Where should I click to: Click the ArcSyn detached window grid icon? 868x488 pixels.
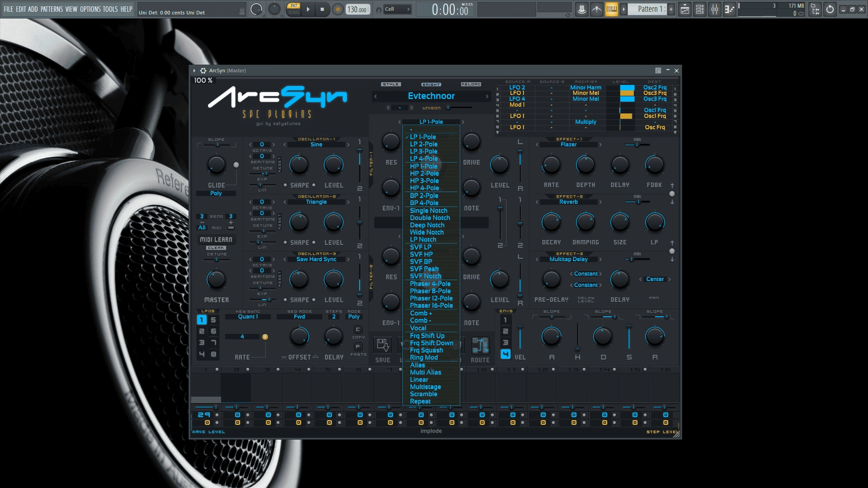coord(658,70)
